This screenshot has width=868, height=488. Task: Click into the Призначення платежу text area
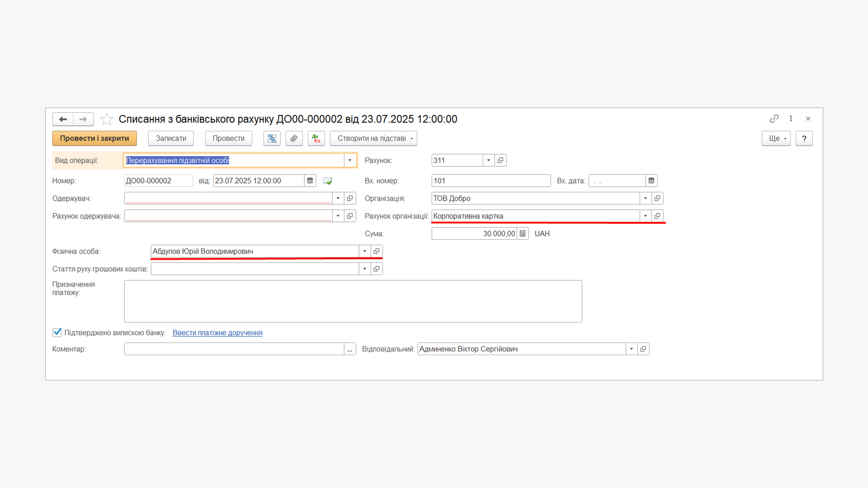pyautogui.click(x=353, y=301)
